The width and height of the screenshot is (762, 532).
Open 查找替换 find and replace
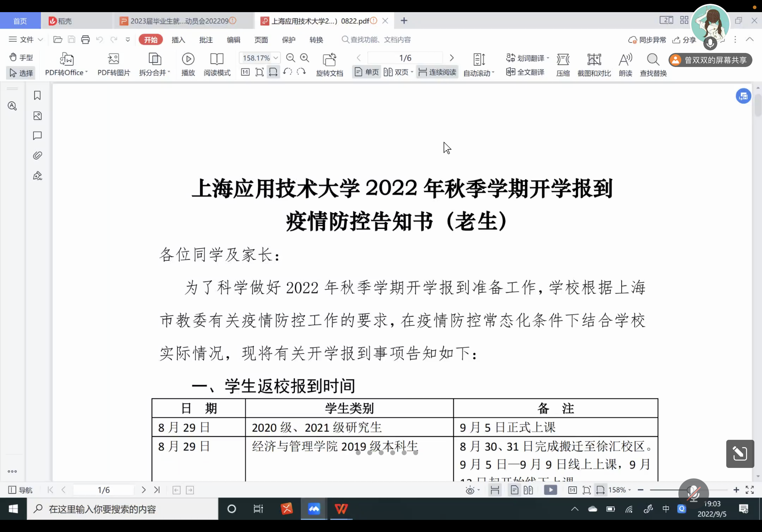tap(653, 65)
